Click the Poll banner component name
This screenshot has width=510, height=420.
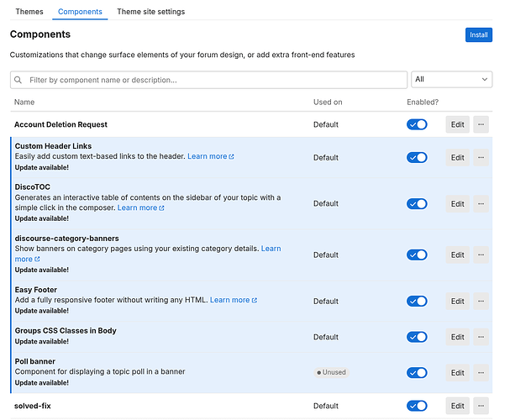(x=34, y=361)
